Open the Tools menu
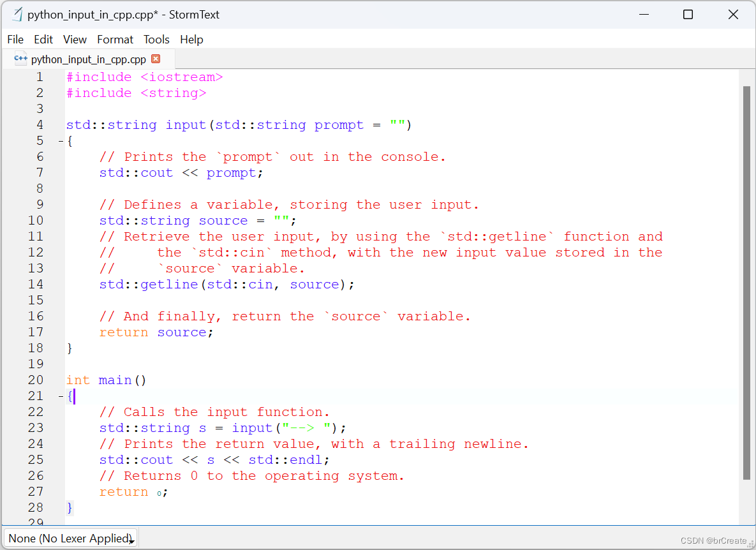This screenshot has width=756, height=550. coord(157,40)
